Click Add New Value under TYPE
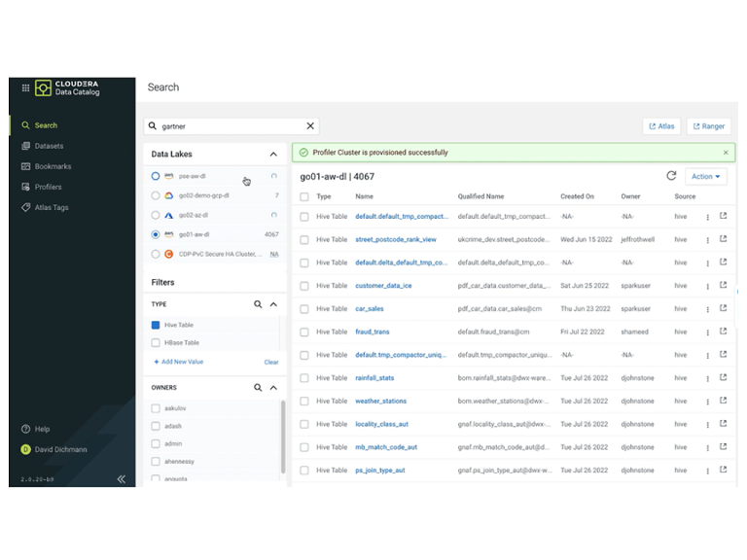The height and width of the screenshot is (560, 747). (179, 362)
